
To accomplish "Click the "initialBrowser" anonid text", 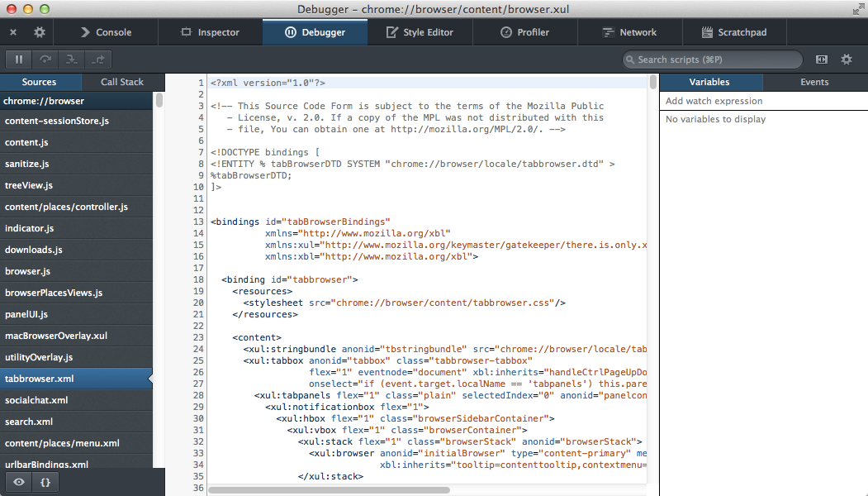I will click(462, 453).
